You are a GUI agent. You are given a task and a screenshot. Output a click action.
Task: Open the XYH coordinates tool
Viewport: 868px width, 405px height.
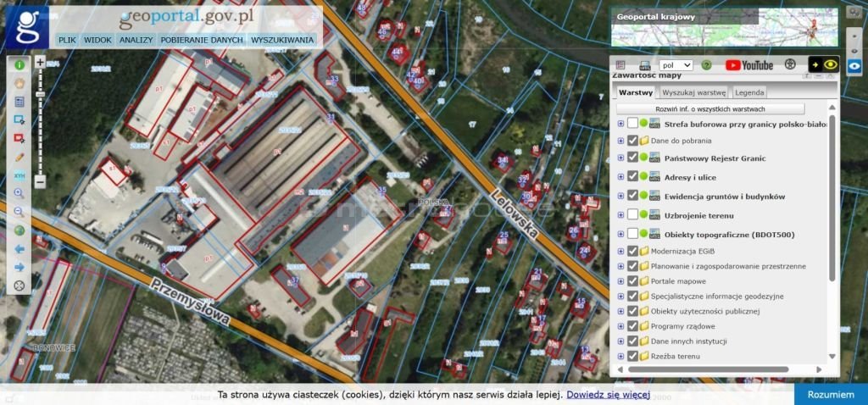click(x=19, y=175)
